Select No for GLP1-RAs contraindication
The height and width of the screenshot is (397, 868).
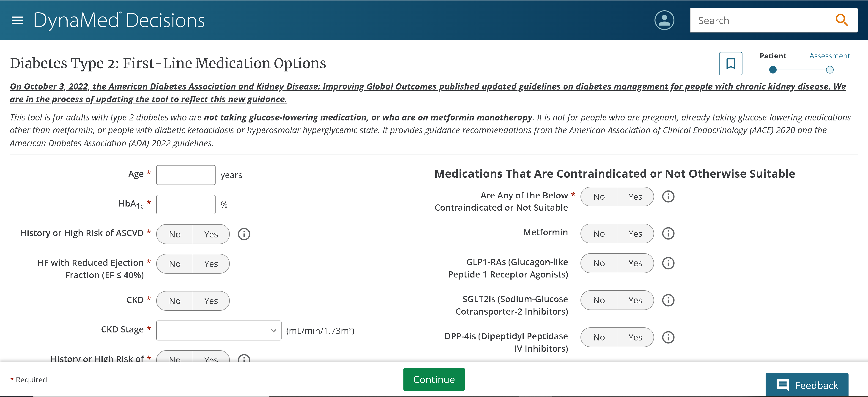point(599,263)
